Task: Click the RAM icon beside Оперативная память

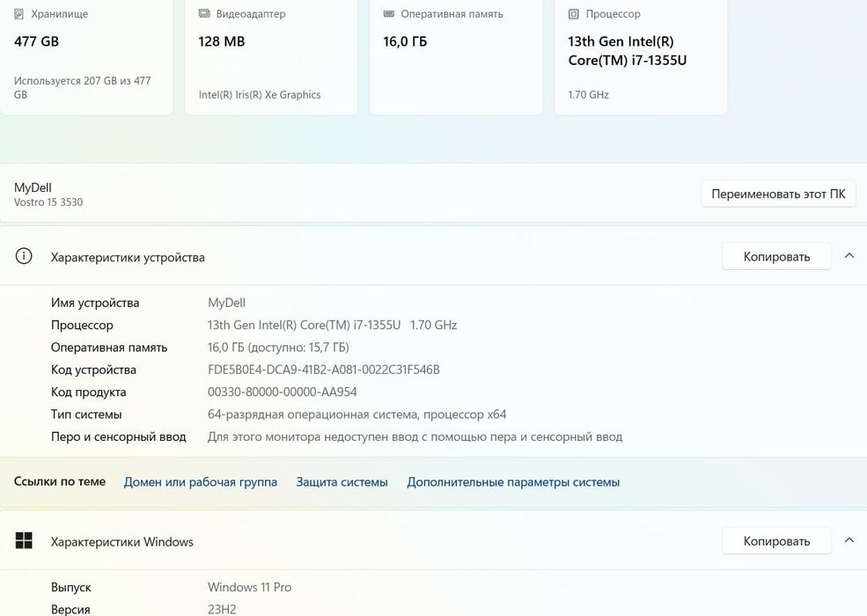Action: click(389, 13)
